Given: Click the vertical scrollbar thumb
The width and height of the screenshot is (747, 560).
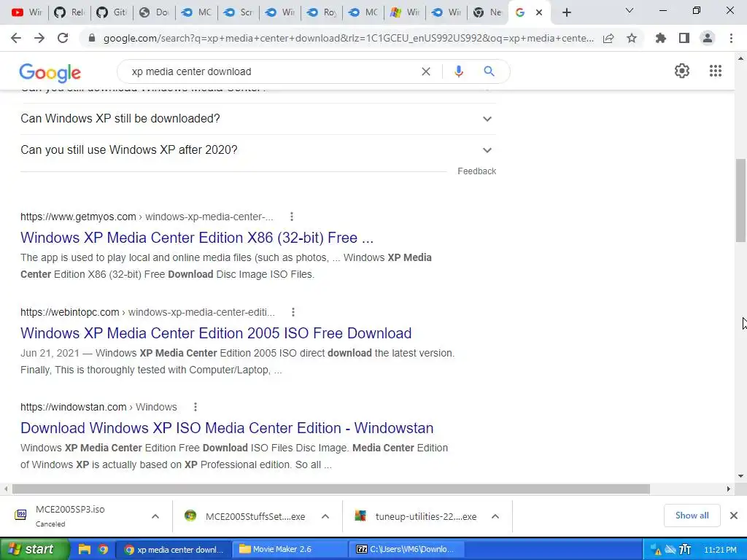Looking at the screenshot, I should [x=740, y=201].
